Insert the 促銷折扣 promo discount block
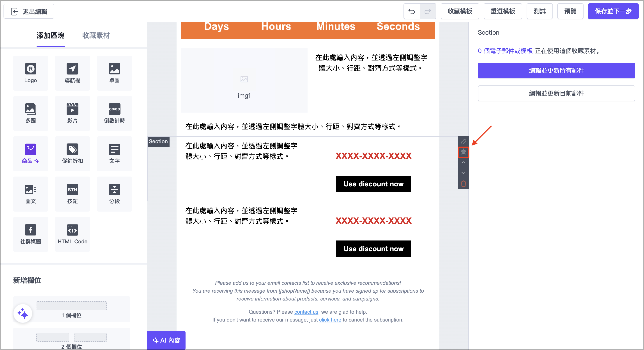Screen dimensions: 644x350 pyautogui.click(x=72, y=154)
